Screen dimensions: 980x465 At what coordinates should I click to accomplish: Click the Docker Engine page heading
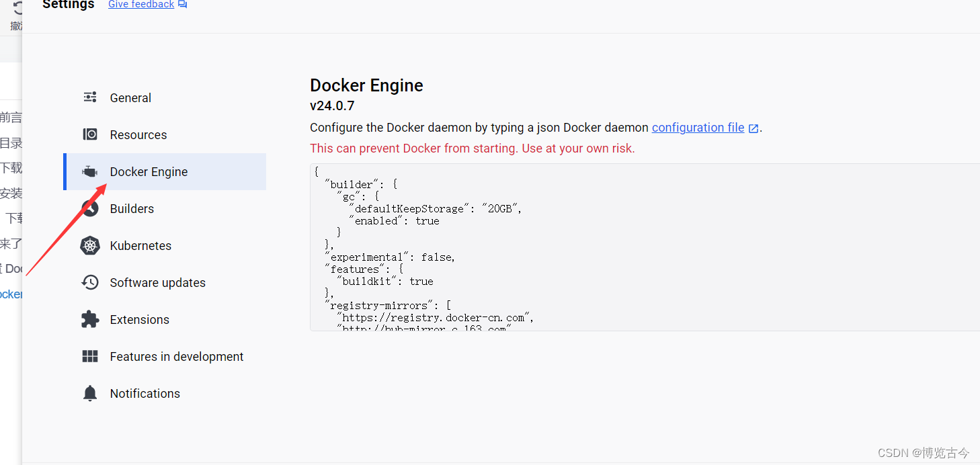[366, 86]
